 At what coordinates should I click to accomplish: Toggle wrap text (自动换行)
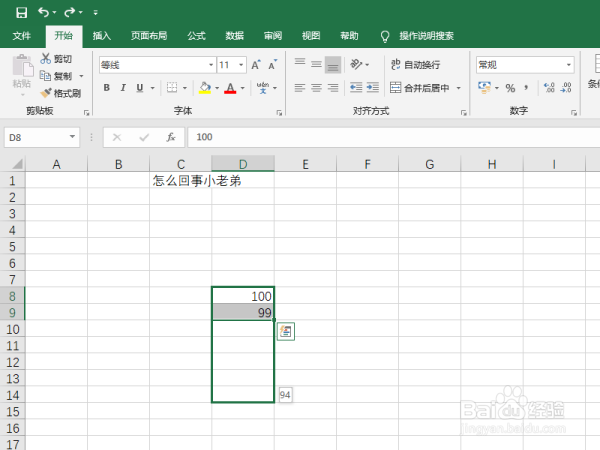coord(416,65)
